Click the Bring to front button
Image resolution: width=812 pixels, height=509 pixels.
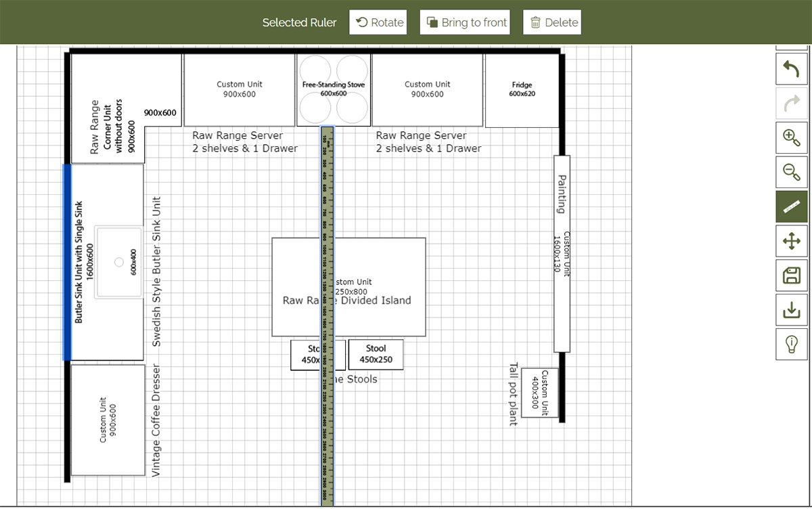466,22
